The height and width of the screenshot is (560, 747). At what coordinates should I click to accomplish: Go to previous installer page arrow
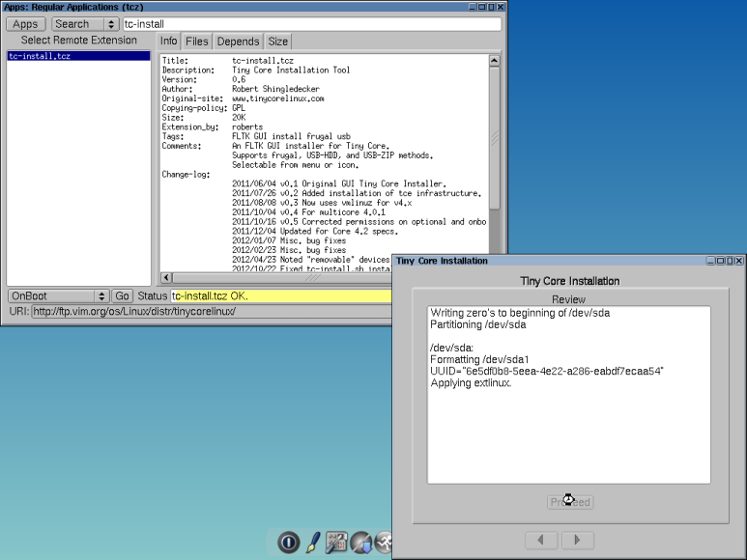[x=541, y=540]
